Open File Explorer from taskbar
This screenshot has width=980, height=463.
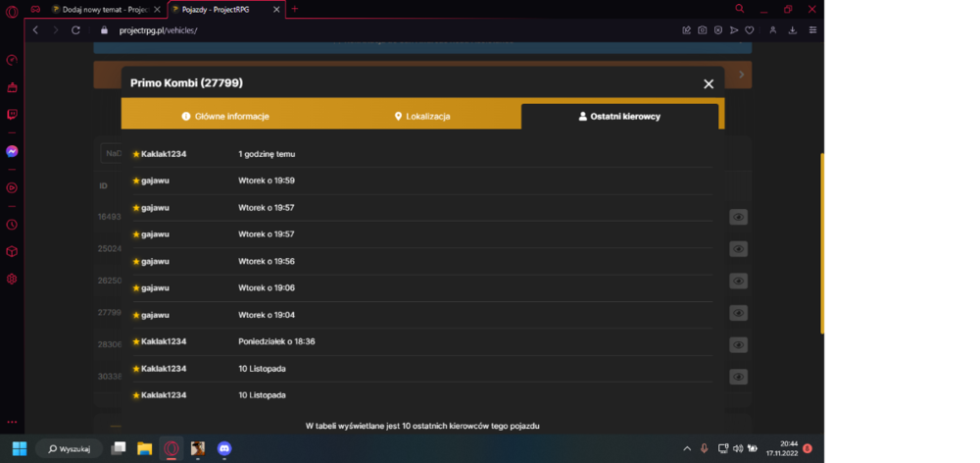(144, 448)
